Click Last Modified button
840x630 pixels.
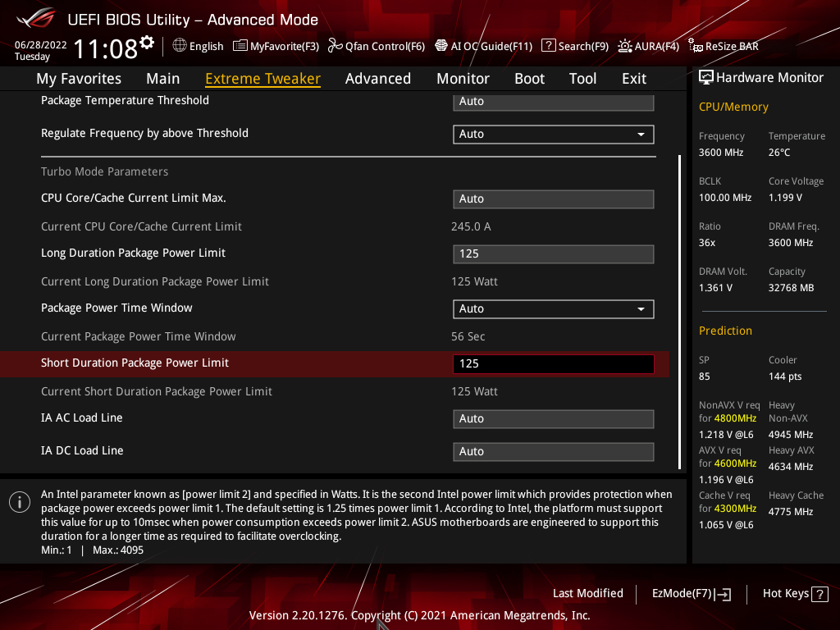[x=587, y=594]
